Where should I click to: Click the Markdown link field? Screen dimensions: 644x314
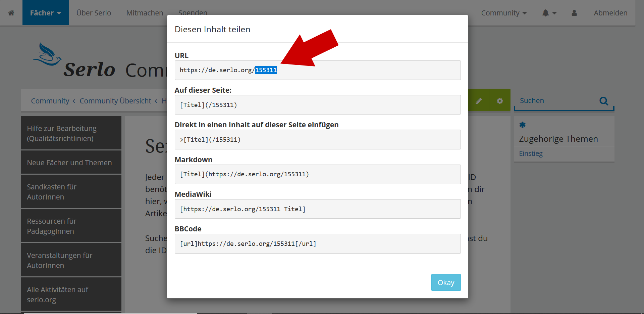pyautogui.click(x=318, y=174)
